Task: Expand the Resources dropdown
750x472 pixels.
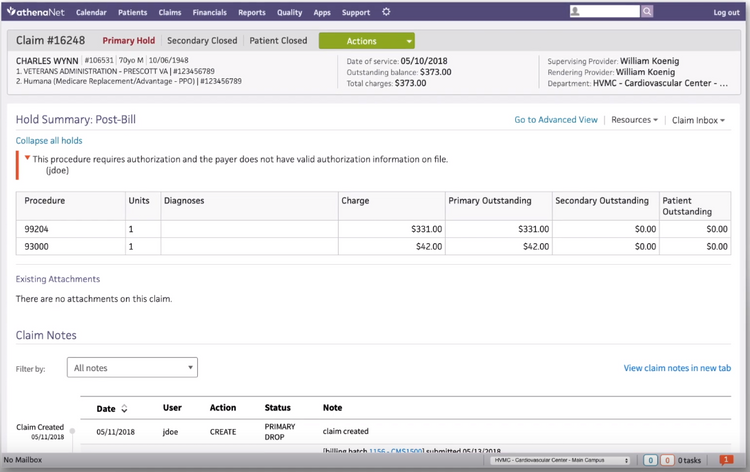Action: pos(634,120)
